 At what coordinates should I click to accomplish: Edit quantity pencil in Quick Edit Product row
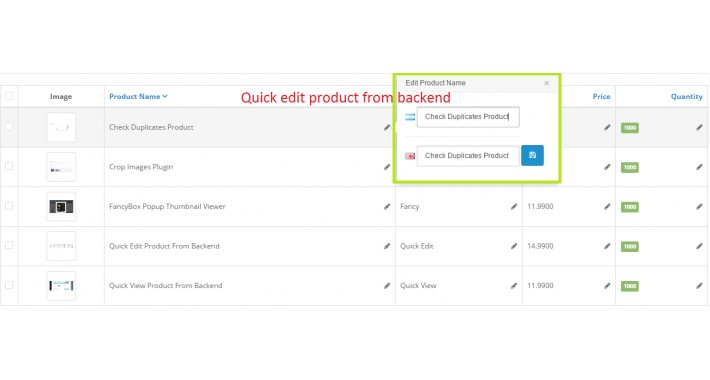pyautogui.click(x=699, y=246)
